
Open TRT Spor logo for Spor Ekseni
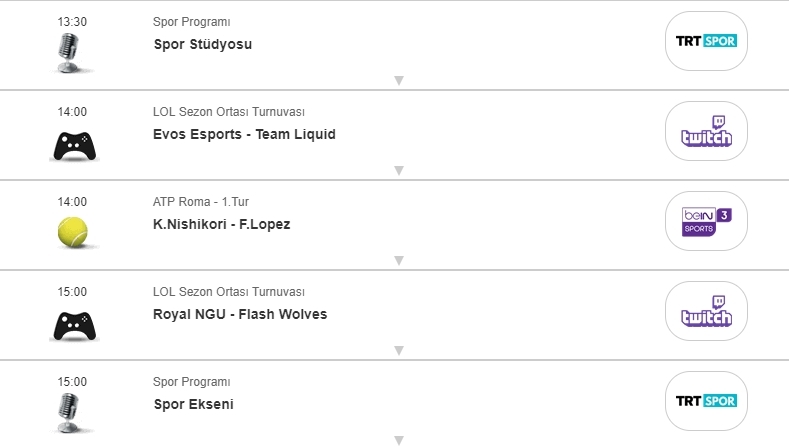pyautogui.click(x=706, y=401)
